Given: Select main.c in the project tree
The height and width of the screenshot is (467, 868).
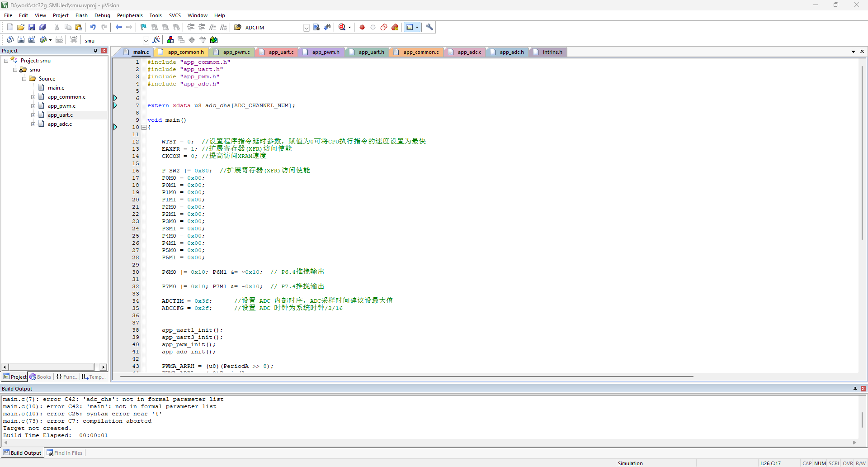Looking at the screenshot, I should tap(56, 88).
